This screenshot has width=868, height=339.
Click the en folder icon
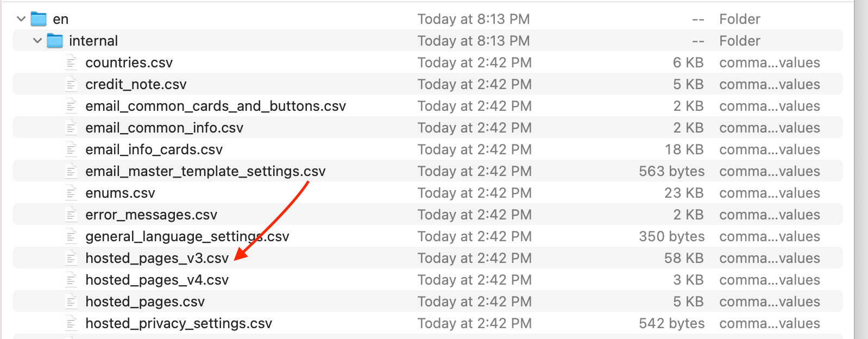tap(39, 19)
